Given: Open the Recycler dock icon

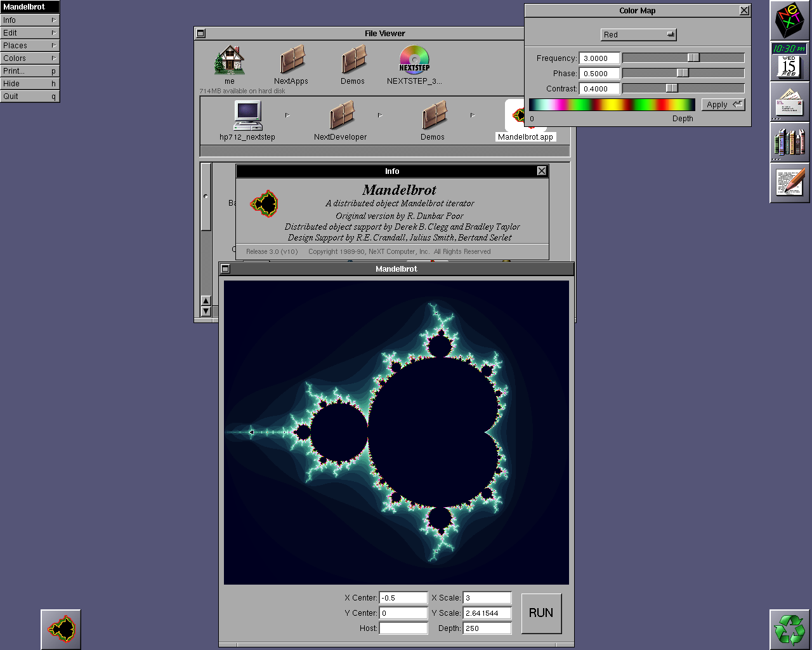Looking at the screenshot, I should 789,629.
